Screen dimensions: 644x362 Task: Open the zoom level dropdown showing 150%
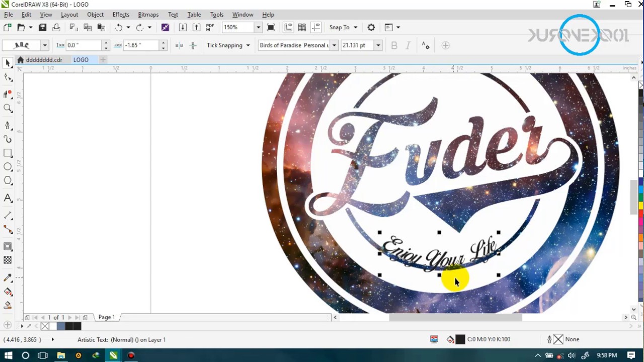[258, 27]
